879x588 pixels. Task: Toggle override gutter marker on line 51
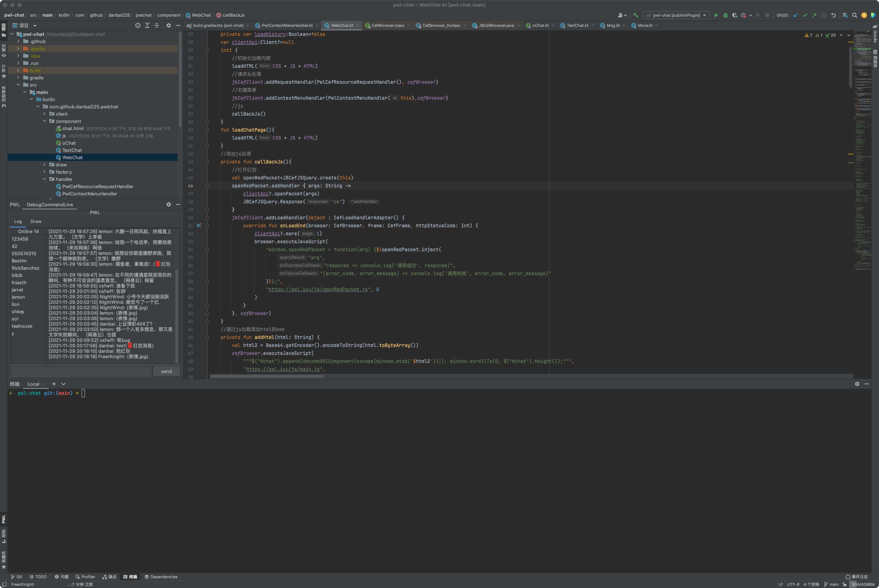pyautogui.click(x=199, y=226)
